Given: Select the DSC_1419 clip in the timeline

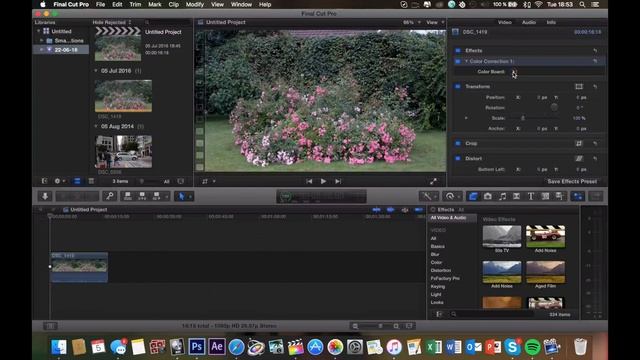Looking at the screenshot, I should pyautogui.click(x=79, y=267).
